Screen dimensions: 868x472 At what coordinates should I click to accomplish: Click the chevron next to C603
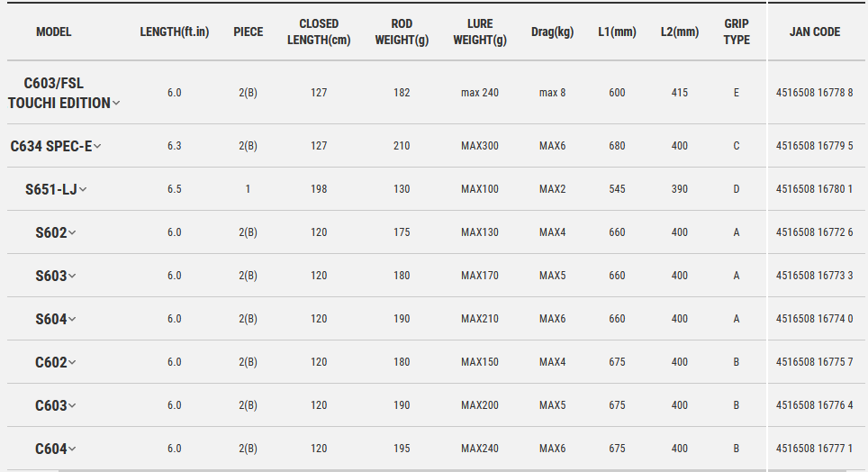[x=72, y=405]
